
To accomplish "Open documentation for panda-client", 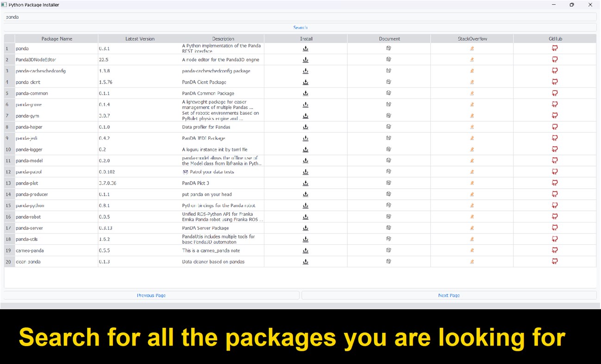I will tap(388, 82).
